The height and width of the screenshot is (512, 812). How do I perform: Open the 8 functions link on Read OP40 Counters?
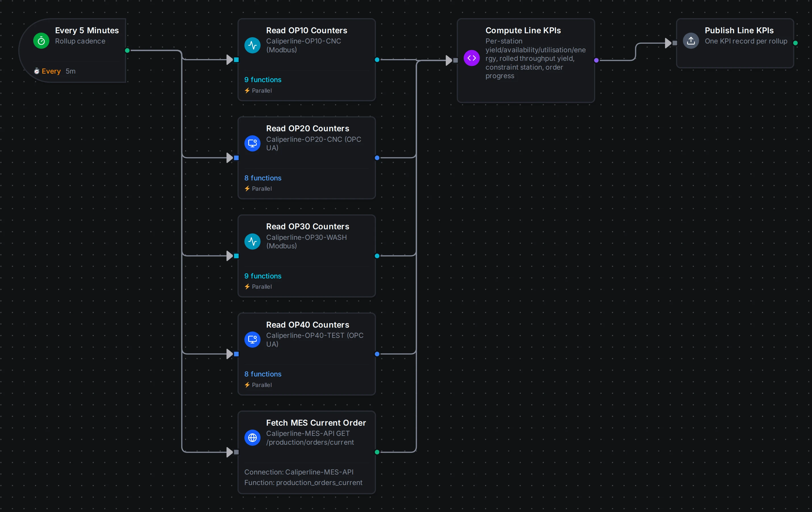tap(263, 374)
